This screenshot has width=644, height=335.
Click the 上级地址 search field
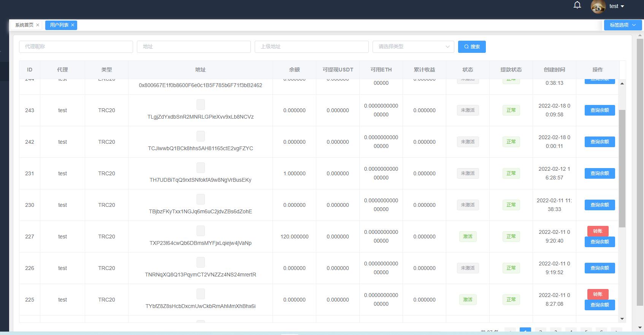(311, 47)
